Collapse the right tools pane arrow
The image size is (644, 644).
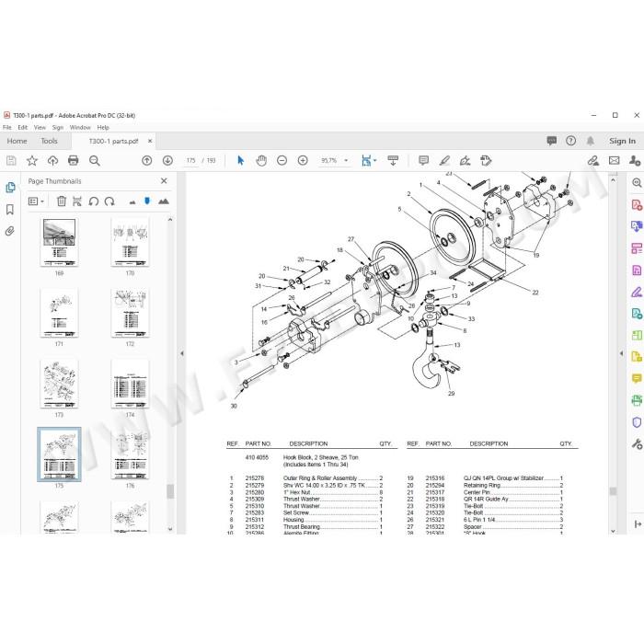[621, 353]
